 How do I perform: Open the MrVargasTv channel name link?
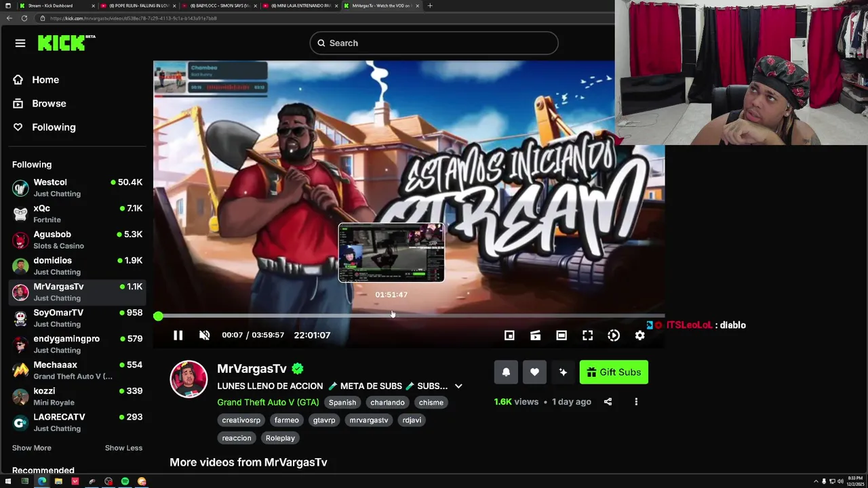252,369
